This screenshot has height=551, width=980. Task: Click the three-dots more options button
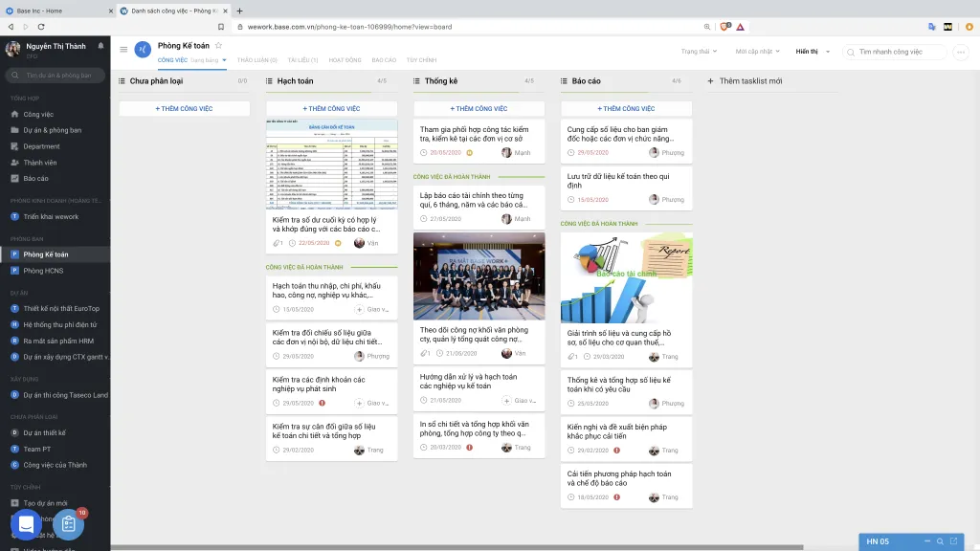[x=960, y=51]
